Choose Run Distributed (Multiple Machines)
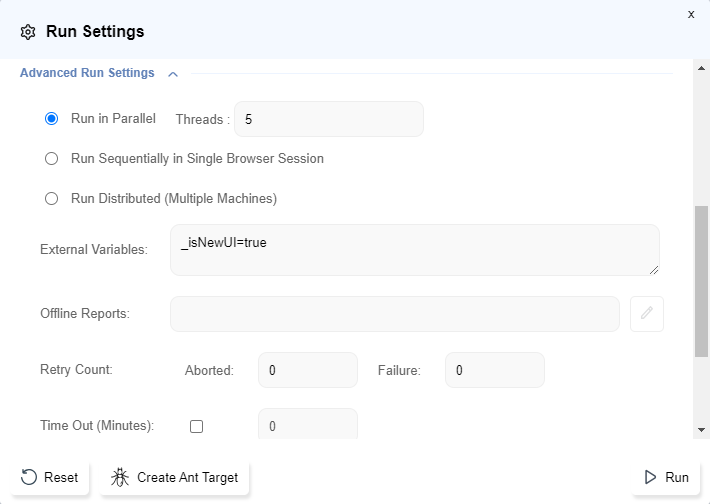The image size is (710, 504). pyautogui.click(x=52, y=199)
